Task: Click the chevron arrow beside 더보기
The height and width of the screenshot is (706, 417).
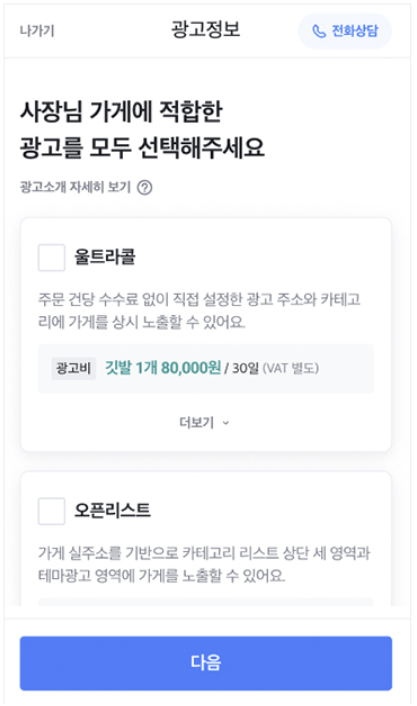Action: tap(226, 423)
